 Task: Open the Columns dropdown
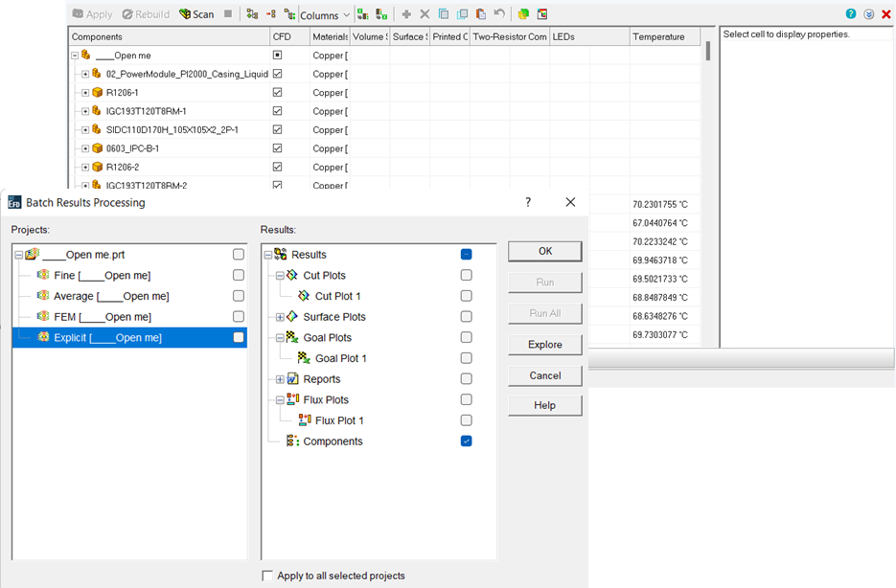click(325, 14)
